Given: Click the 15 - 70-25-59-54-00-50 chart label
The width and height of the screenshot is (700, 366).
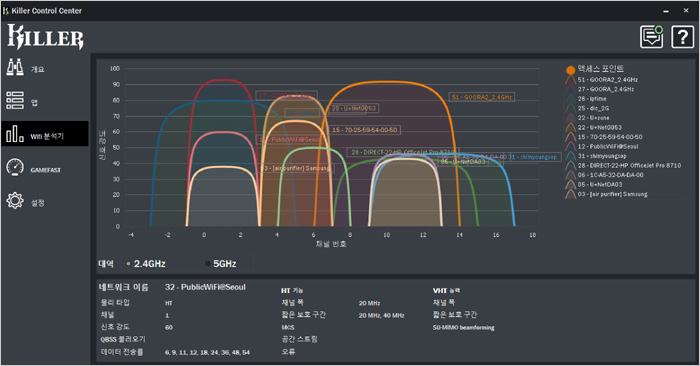Looking at the screenshot, I should point(365,130).
